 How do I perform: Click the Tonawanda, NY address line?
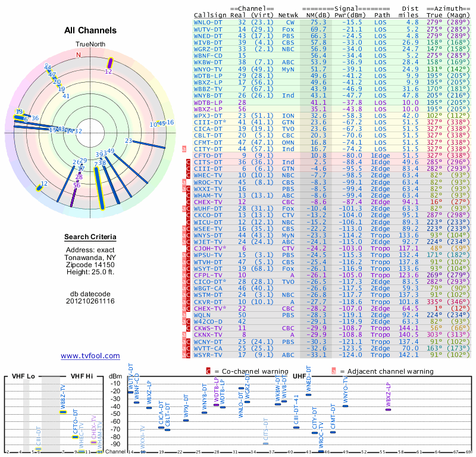(90, 258)
